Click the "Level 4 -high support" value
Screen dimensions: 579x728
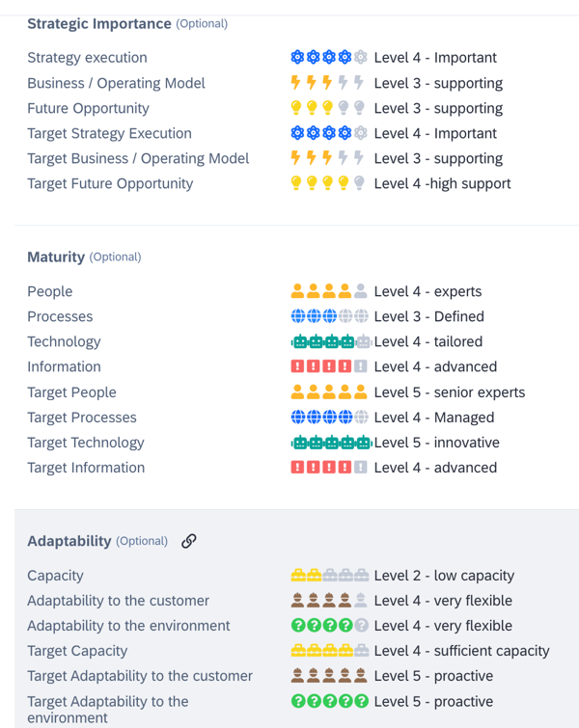click(442, 183)
